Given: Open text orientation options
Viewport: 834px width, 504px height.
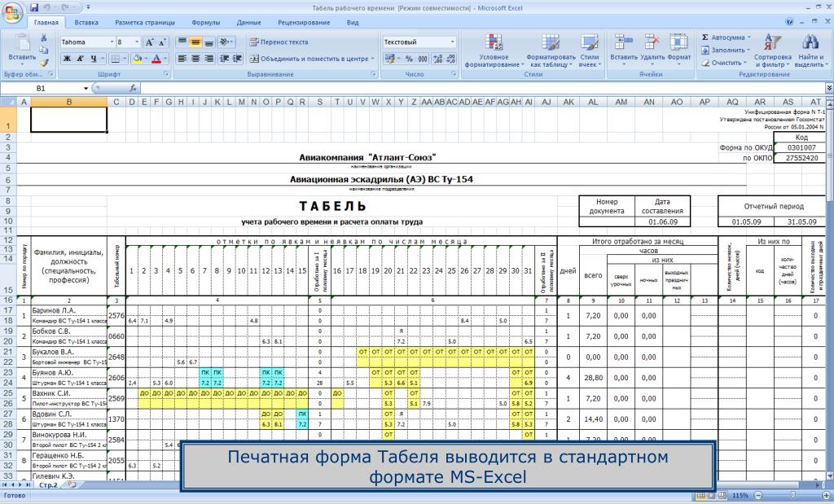Looking at the screenshot, I should [x=226, y=42].
